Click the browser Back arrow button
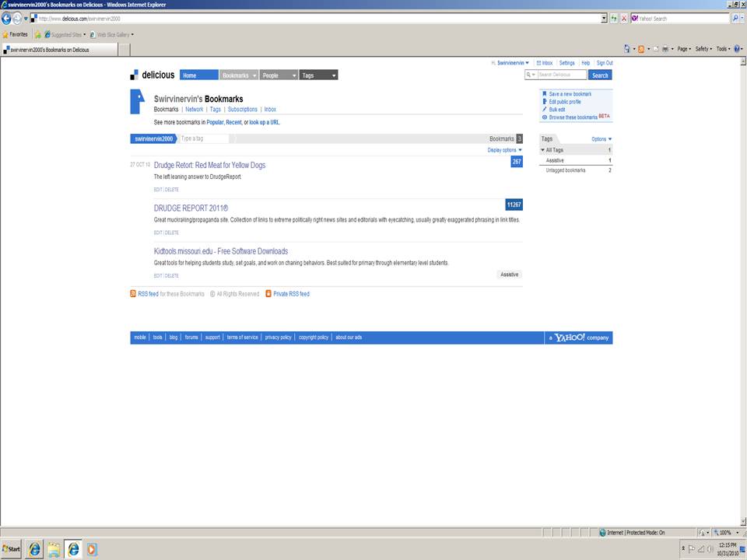The image size is (747, 560). click(6, 19)
